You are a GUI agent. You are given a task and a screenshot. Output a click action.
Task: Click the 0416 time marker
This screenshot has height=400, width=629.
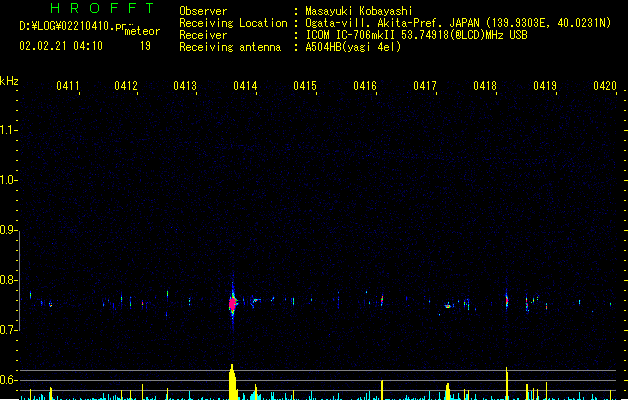(365, 86)
